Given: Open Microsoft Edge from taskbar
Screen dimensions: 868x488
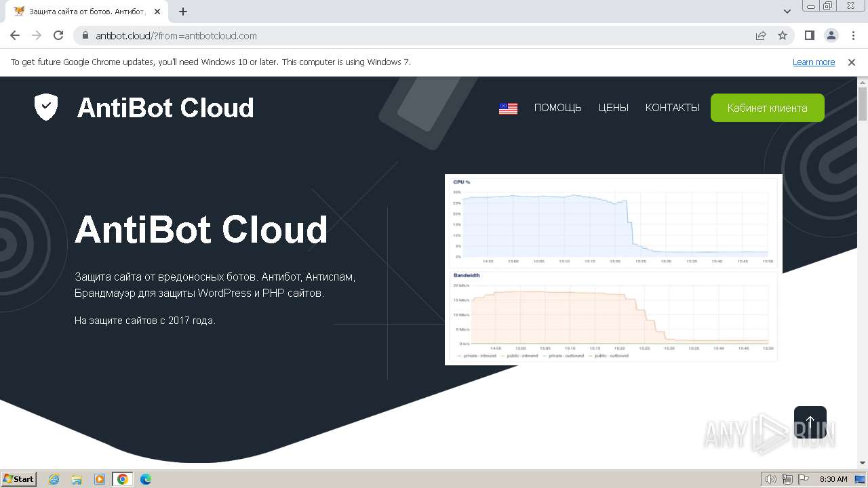Looking at the screenshot, I should [x=146, y=479].
